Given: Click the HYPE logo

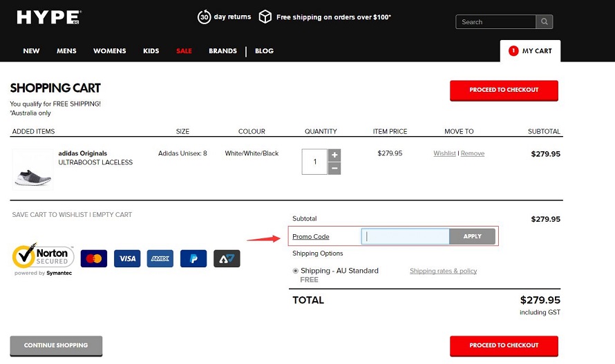Looking at the screenshot, I should [49, 17].
